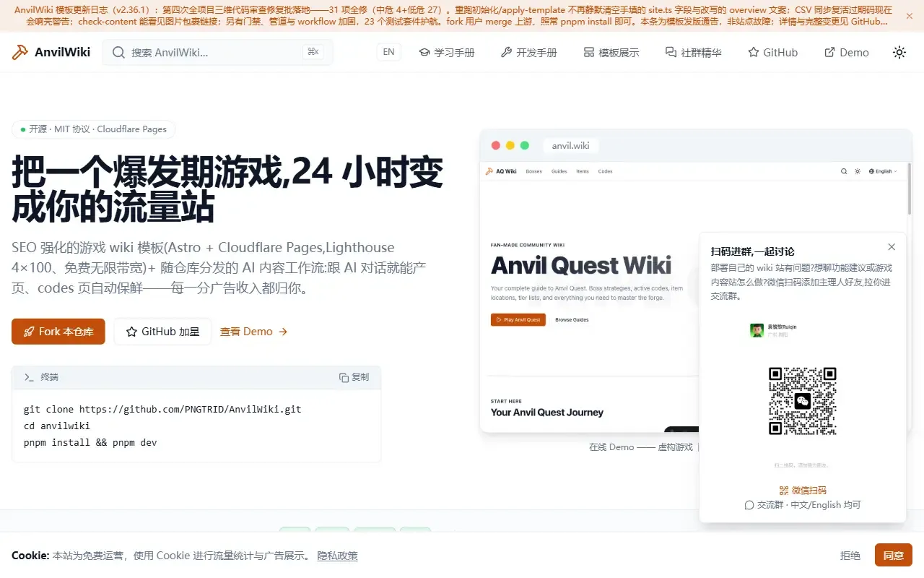The image size is (924, 578).
Task: Close the 扫码进群 QR popup
Action: coord(892,247)
